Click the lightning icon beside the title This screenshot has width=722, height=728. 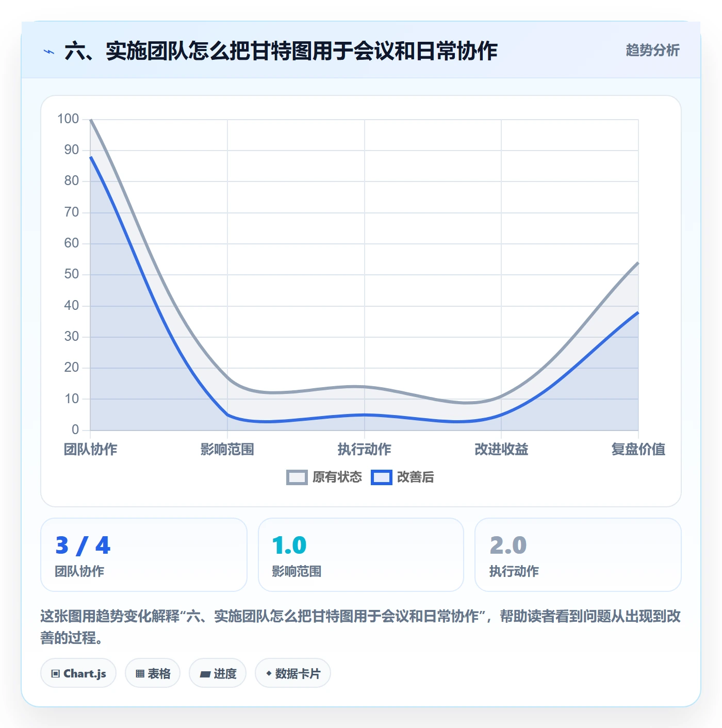tap(49, 52)
